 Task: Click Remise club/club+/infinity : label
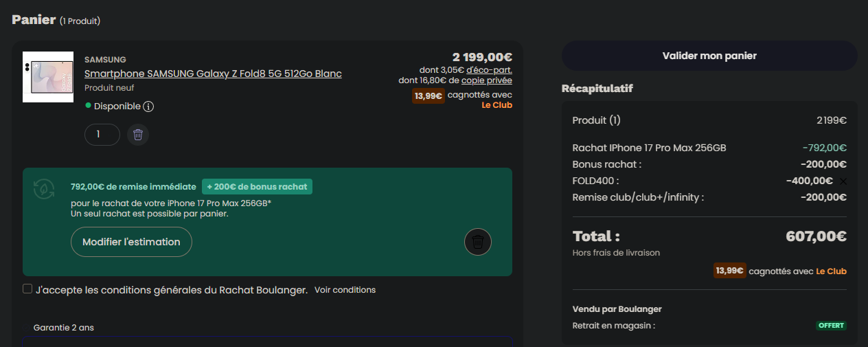pyautogui.click(x=638, y=197)
